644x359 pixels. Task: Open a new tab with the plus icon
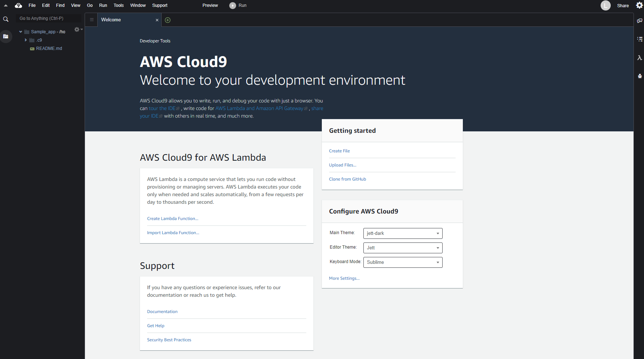click(168, 20)
